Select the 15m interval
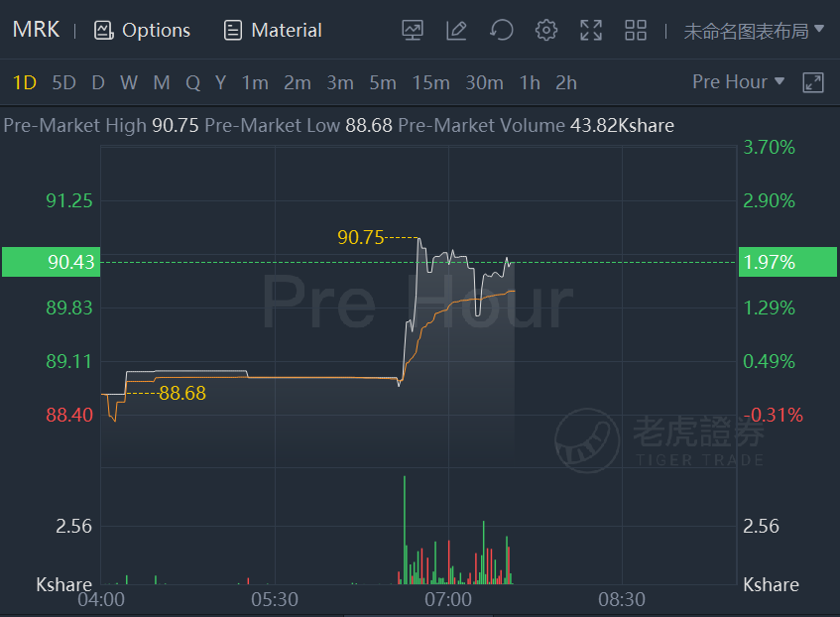 coord(430,82)
